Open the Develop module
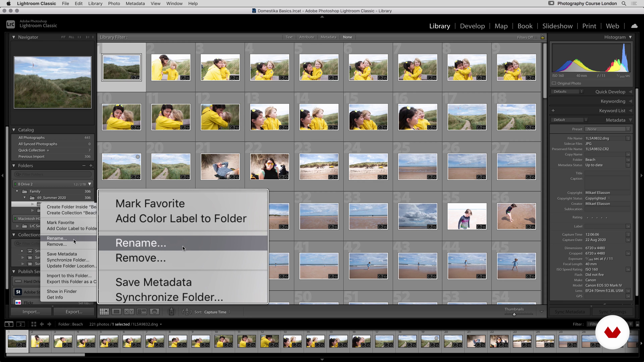This screenshot has width=644, height=362. tap(472, 26)
